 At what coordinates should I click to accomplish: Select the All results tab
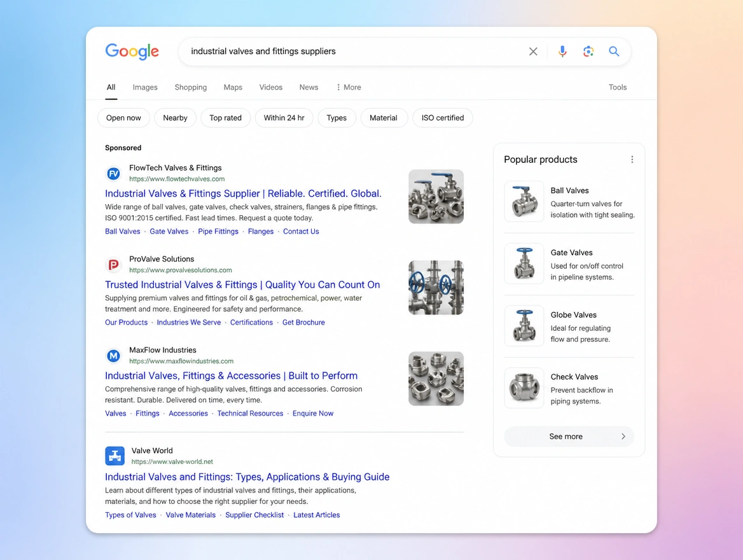point(111,87)
